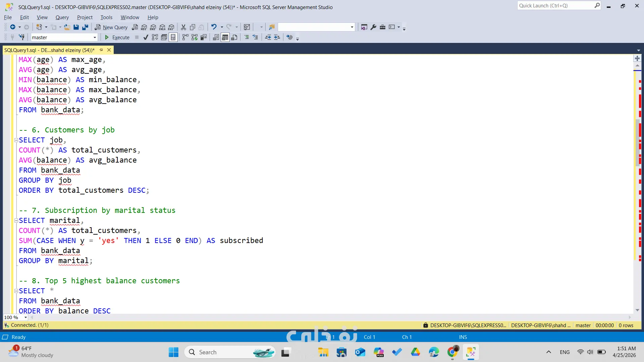Toggle pin on SQLQuery1.sql tab

coord(101,50)
